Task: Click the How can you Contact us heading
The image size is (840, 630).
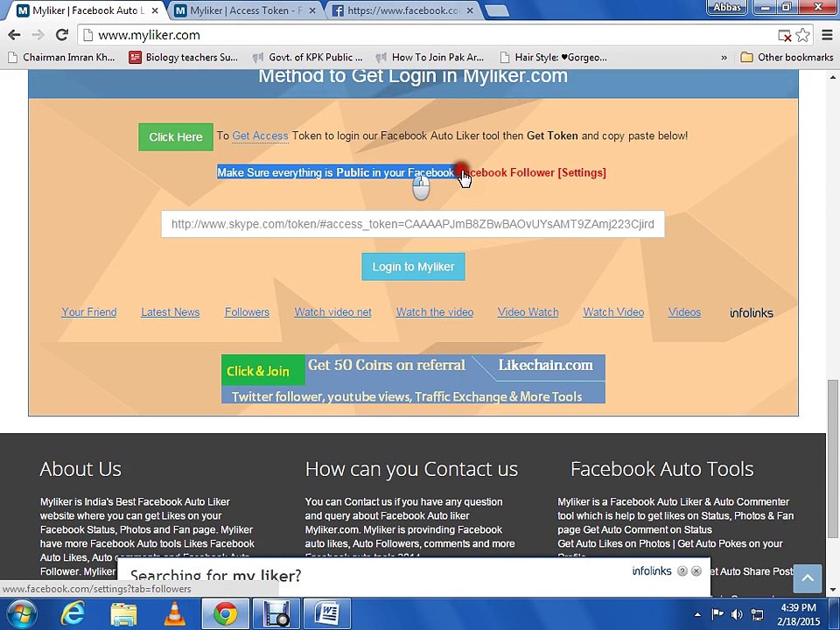Action: [411, 469]
